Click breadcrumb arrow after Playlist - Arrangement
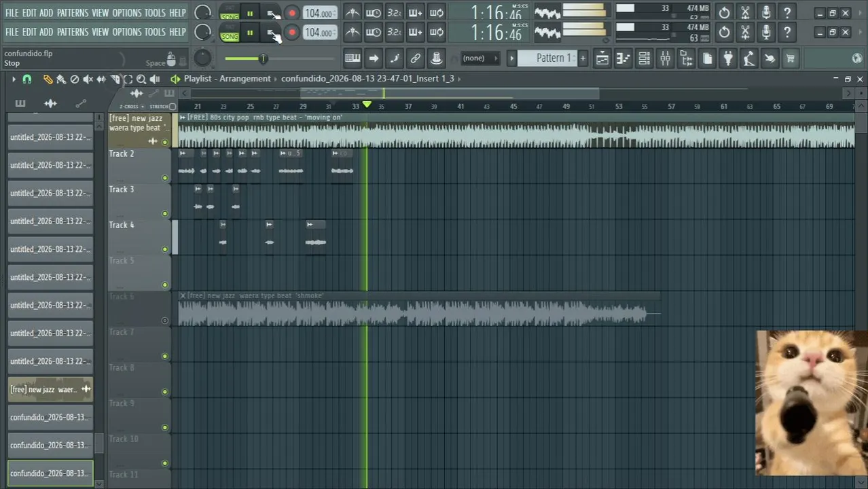 [x=276, y=79]
